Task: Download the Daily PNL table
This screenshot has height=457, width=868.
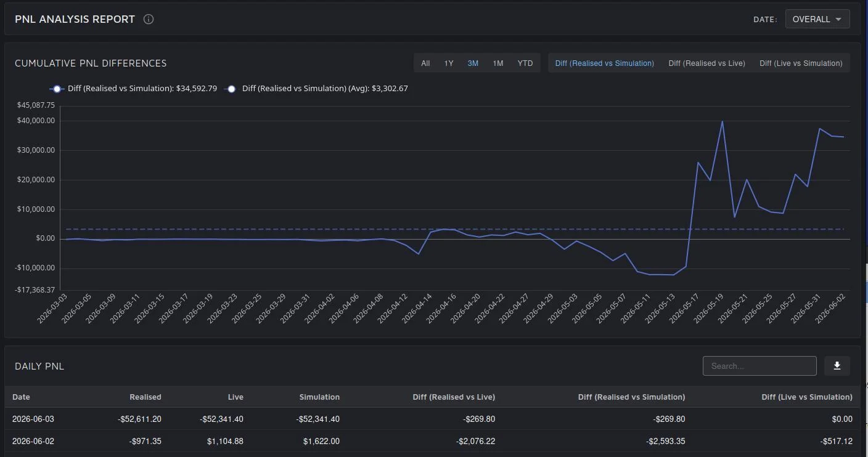Action: tap(837, 366)
